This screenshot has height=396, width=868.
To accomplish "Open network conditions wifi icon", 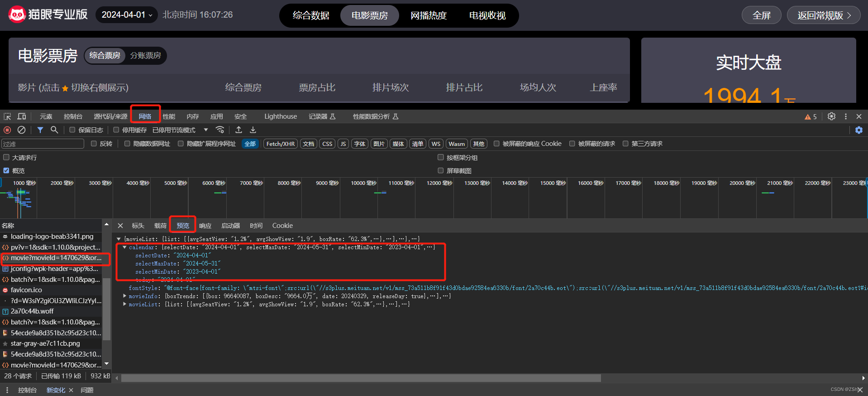I will pyautogui.click(x=220, y=130).
